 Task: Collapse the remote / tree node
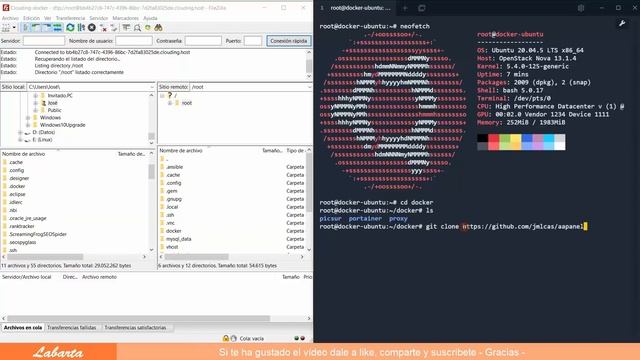click(162, 96)
